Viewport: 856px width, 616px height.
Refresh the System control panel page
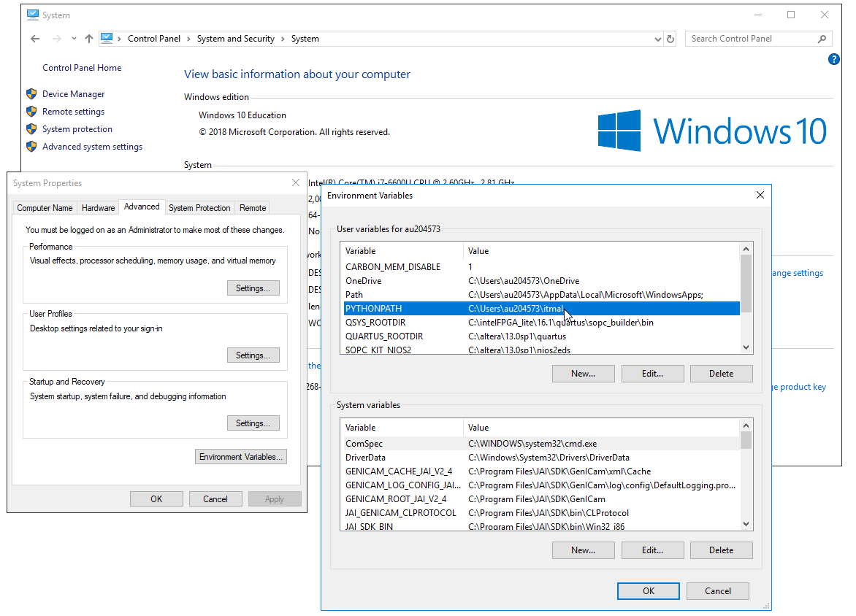[670, 39]
